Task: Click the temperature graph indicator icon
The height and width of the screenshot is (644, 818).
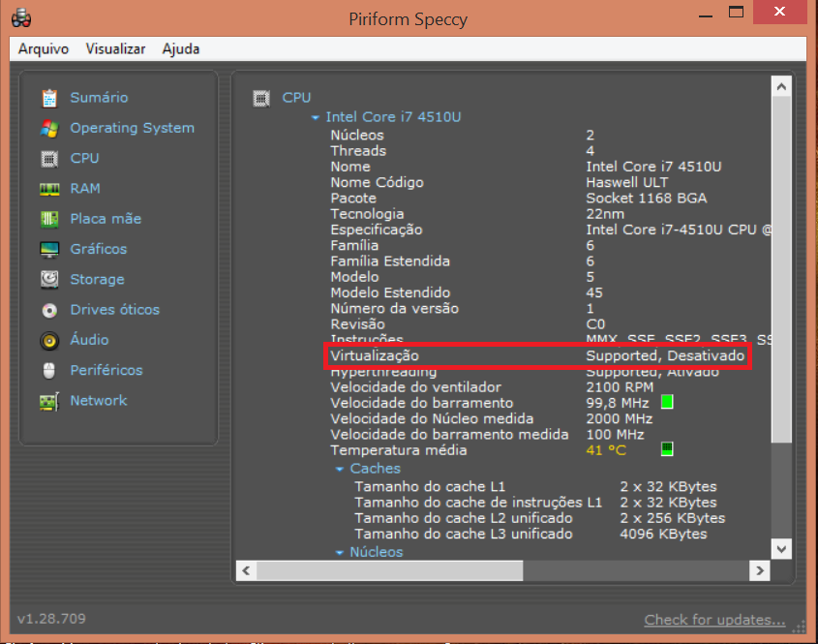Action: tap(667, 448)
